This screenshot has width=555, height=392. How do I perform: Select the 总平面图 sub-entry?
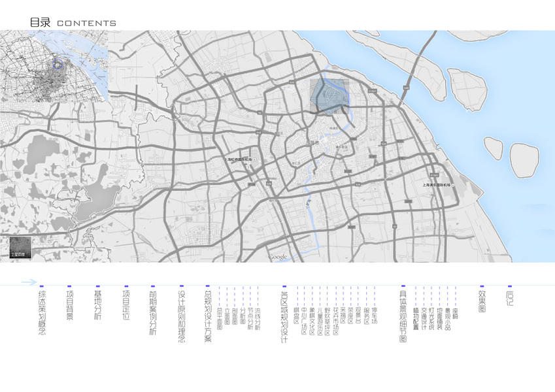220,319
